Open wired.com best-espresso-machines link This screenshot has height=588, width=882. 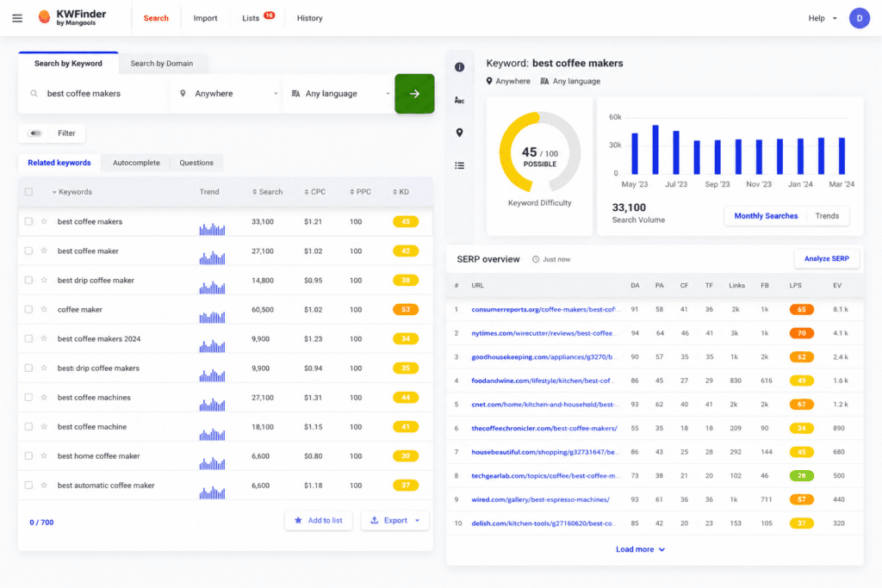540,499
